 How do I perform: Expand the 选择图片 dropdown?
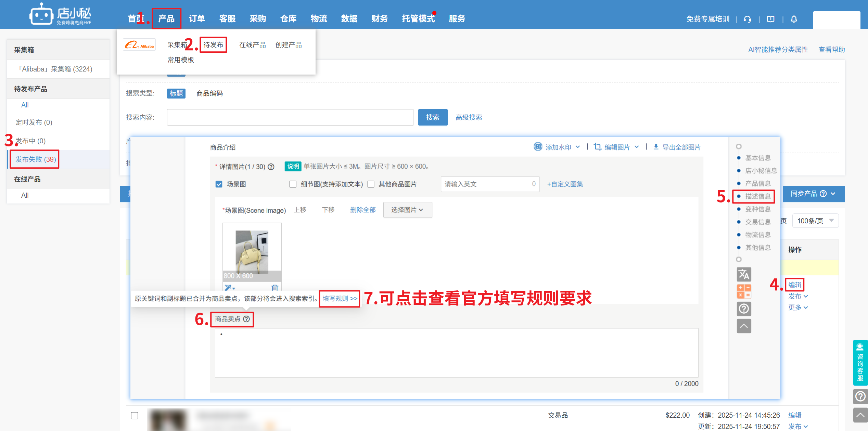point(407,210)
